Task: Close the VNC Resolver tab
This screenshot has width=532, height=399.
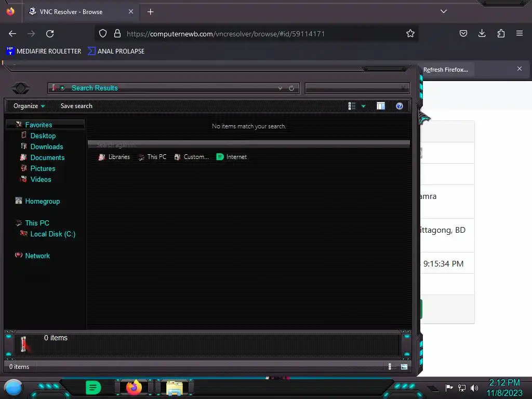Action: point(131,11)
